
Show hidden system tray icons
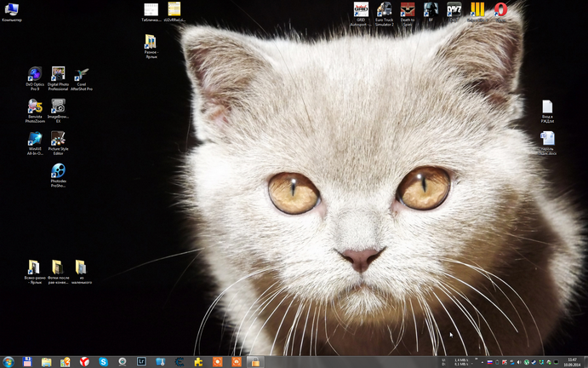click(x=482, y=362)
